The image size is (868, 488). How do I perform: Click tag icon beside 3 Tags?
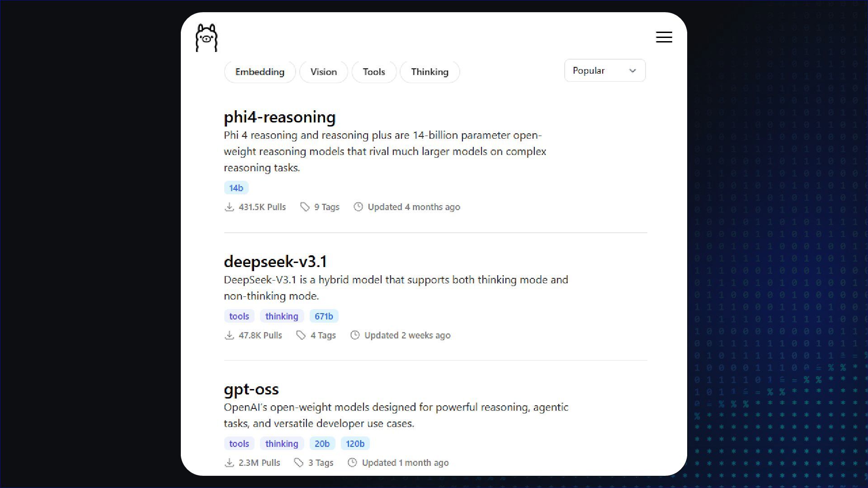click(x=299, y=463)
